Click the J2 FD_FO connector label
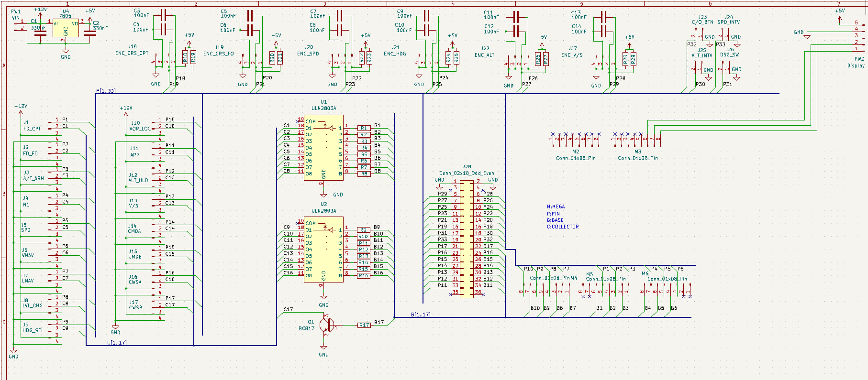868x380 pixels. click(30, 151)
